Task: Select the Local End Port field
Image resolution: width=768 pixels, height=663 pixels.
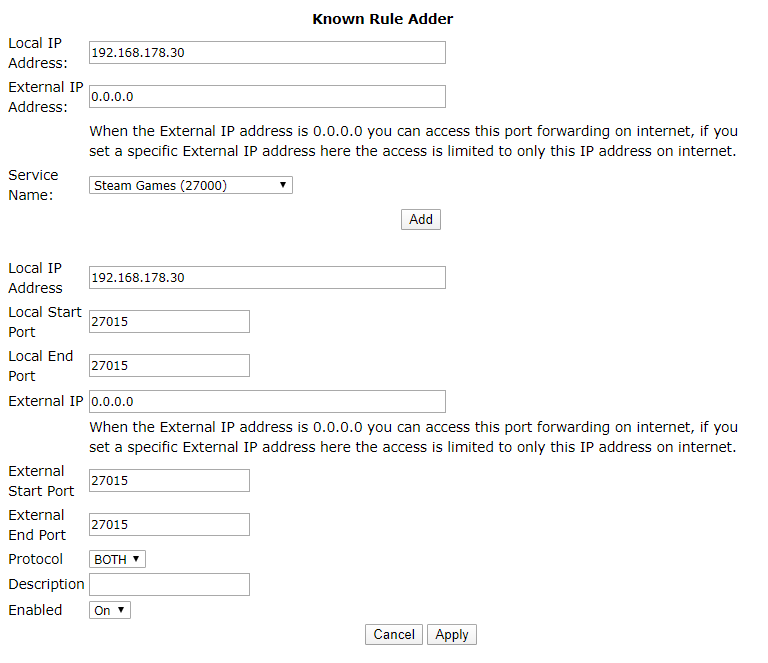Action: (169, 366)
